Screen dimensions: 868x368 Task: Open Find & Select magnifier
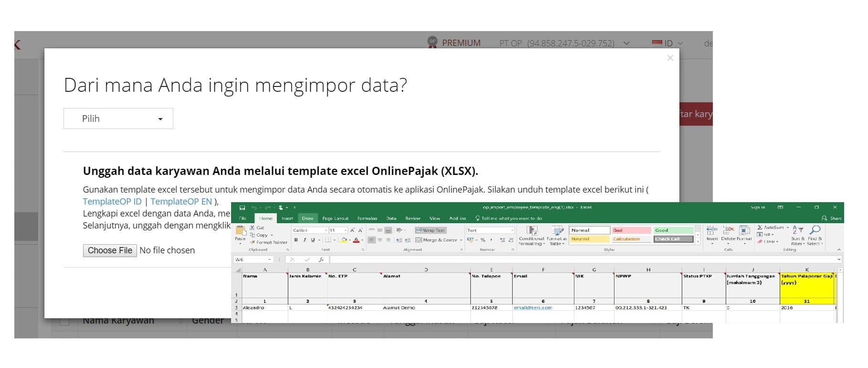point(815,236)
